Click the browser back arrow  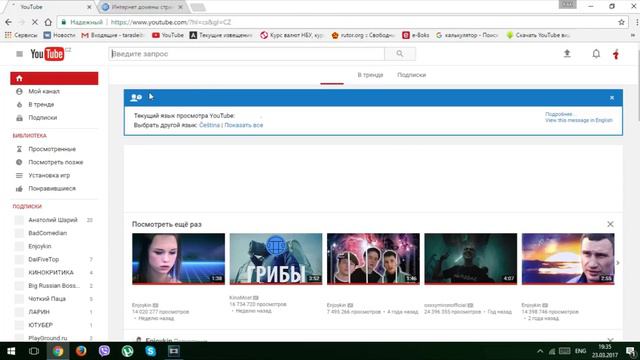point(9,22)
